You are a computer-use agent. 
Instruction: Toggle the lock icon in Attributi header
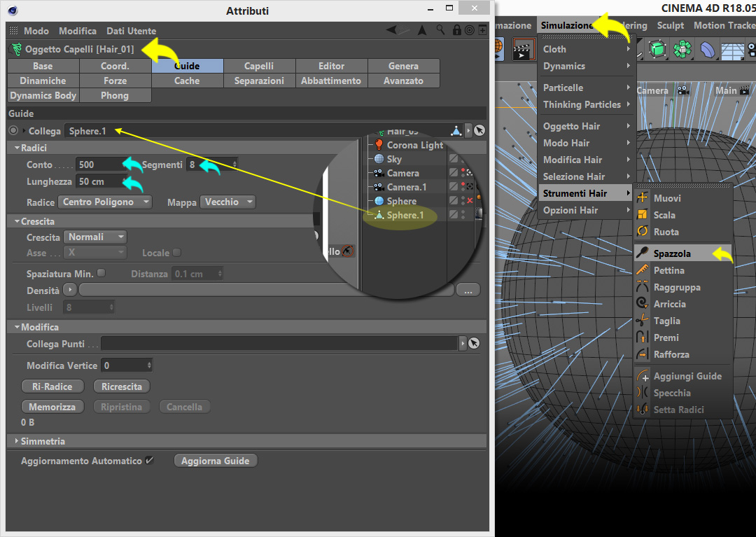click(x=456, y=30)
